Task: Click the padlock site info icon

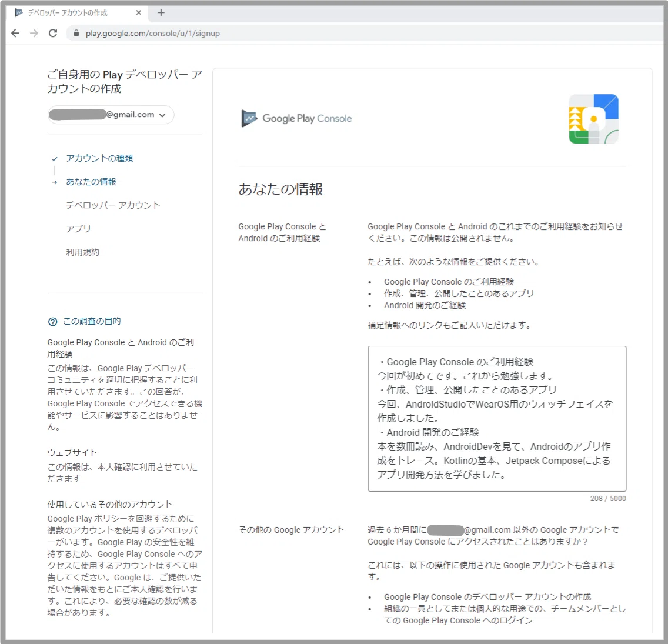Action: tap(76, 34)
